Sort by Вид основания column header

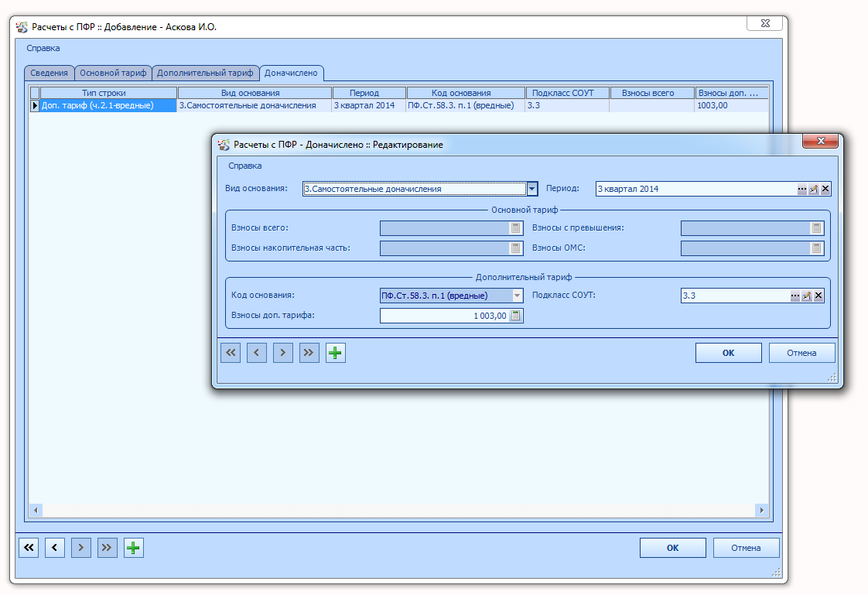255,93
